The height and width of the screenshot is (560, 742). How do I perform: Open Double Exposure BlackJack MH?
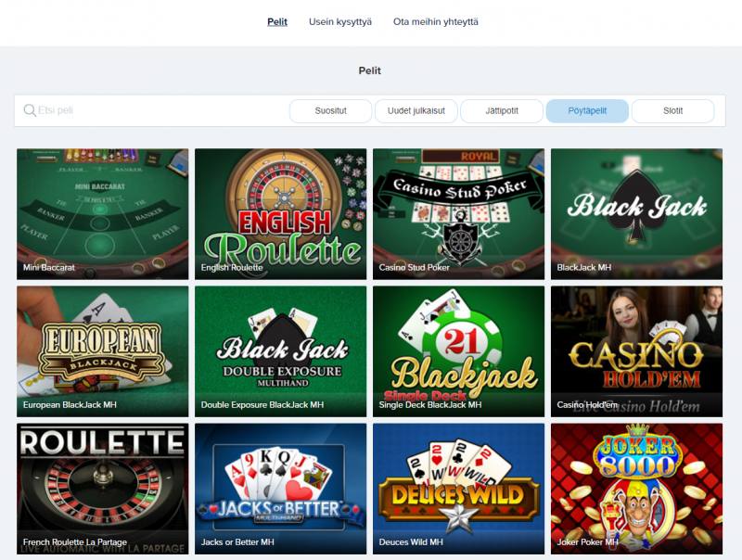[281, 351]
